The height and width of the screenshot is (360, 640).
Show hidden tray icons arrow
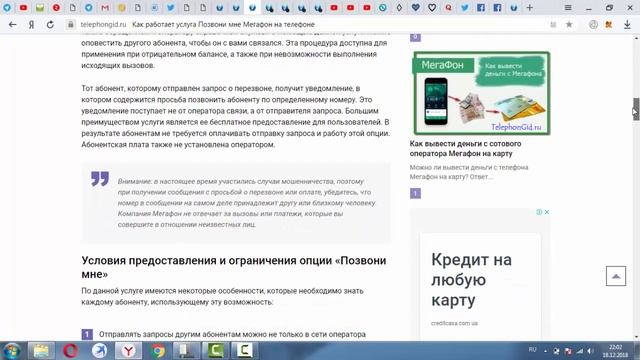545,351
